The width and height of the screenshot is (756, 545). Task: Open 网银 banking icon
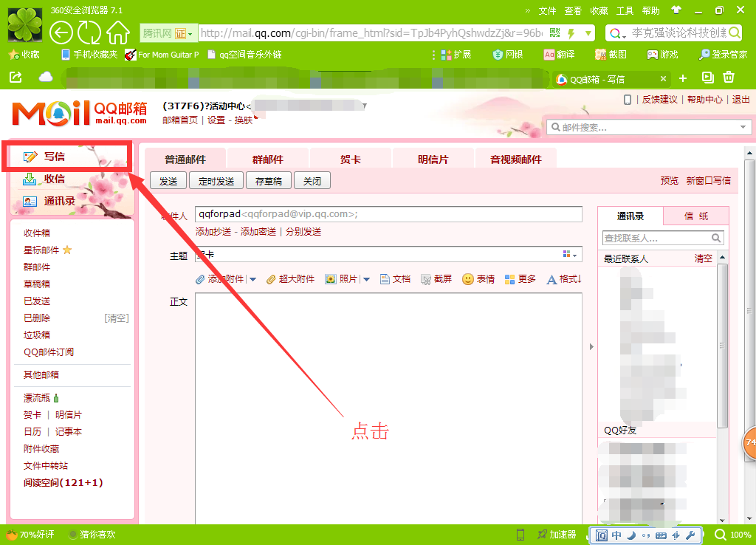508,55
